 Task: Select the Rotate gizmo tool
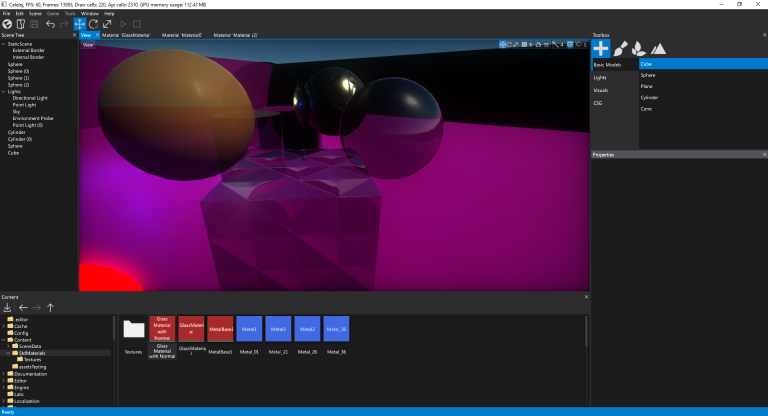pyautogui.click(x=93, y=23)
